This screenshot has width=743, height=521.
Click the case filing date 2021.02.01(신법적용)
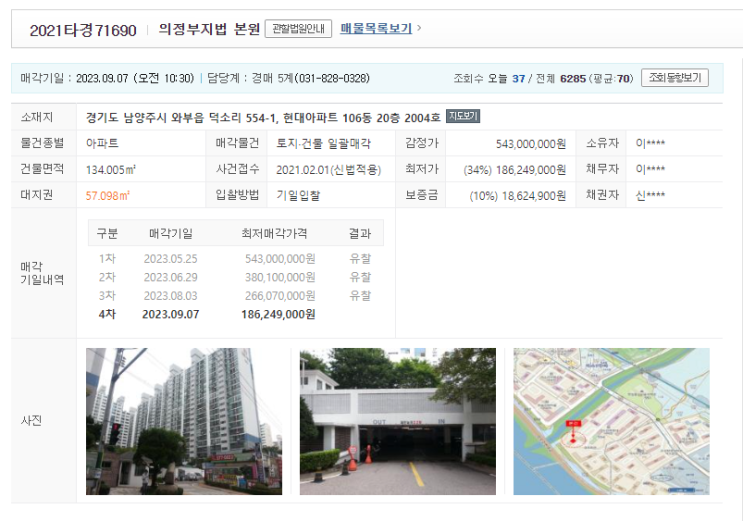(x=328, y=170)
